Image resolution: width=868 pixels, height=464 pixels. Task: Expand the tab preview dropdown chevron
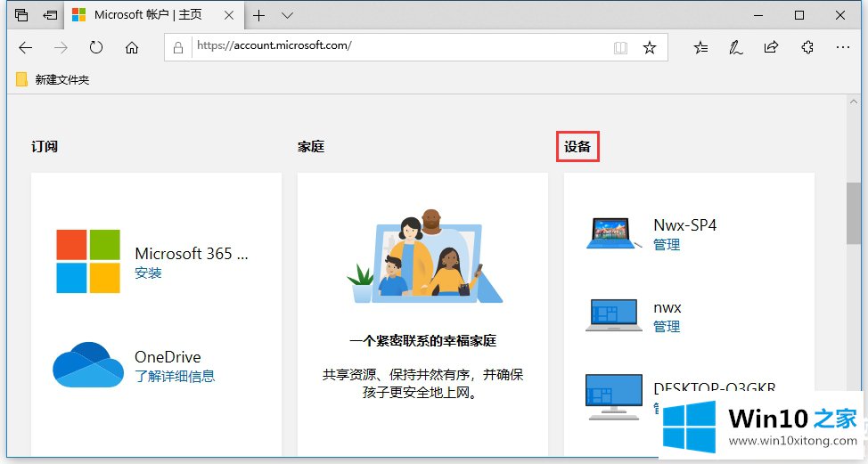[x=287, y=15]
